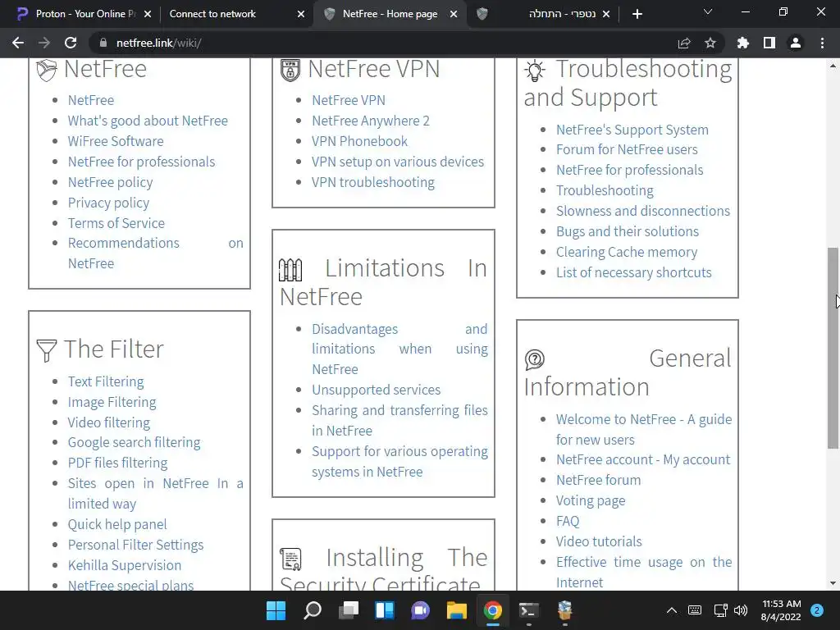Viewport: 840px width, 630px height.
Task: Open Voting page link
Action: pyautogui.click(x=591, y=500)
